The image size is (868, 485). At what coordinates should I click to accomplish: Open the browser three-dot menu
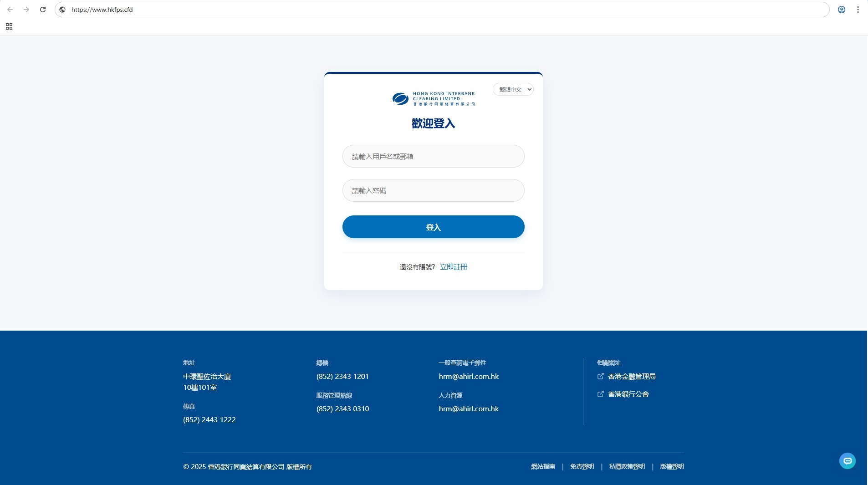point(858,10)
